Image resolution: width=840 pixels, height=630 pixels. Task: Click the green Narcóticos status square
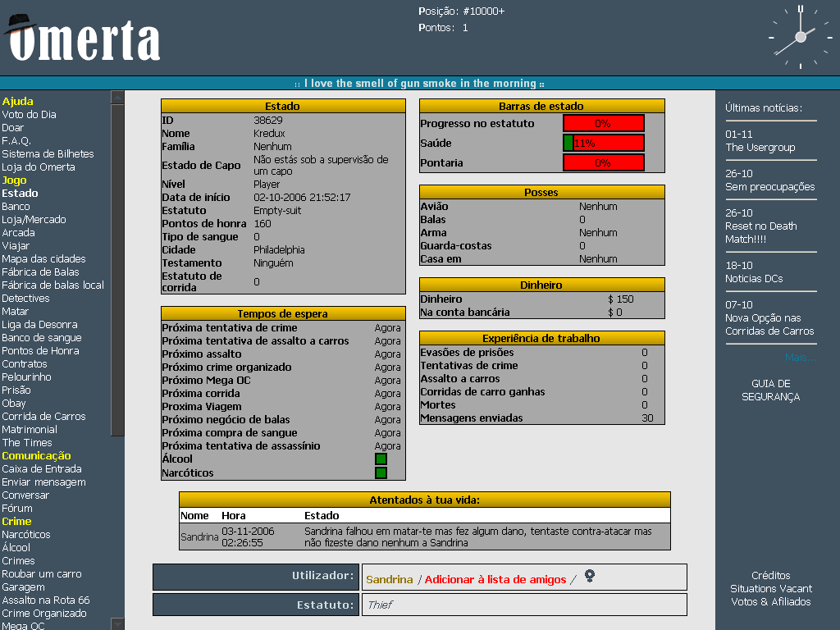click(x=381, y=473)
